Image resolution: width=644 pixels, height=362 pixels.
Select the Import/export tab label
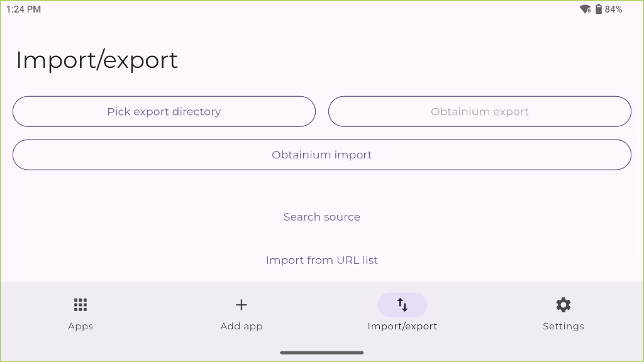point(402,326)
